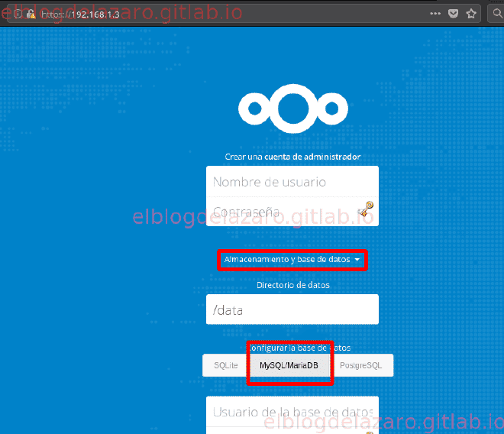
Task: Select MySQL/MariaDB database option
Action: (x=289, y=365)
